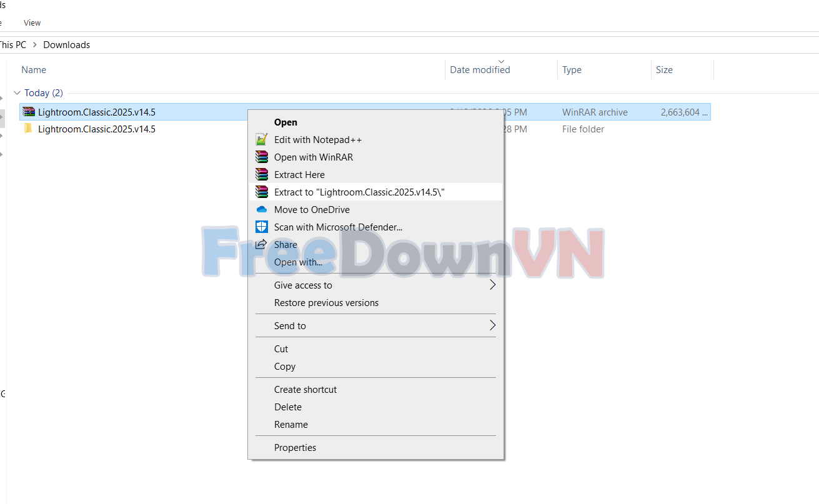Click the WinRAR icon next to Extract Here
The image size is (819, 504).
tap(262, 174)
